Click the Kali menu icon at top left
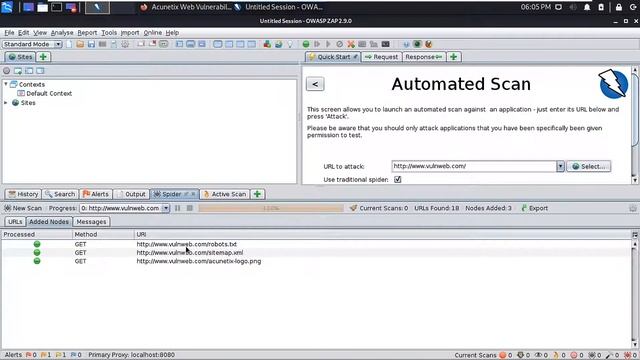Screen dimensions: 640x360 click(7, 7)
